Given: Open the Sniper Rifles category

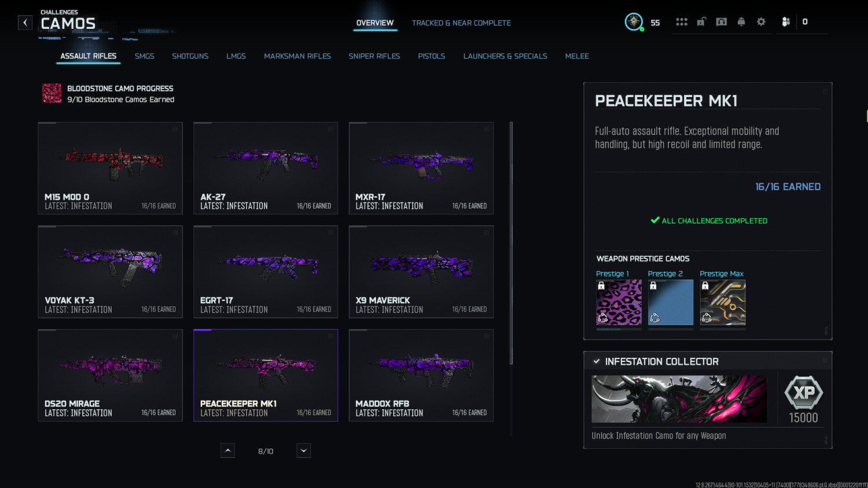Looking at the screenshot, I should click(374, 56).
